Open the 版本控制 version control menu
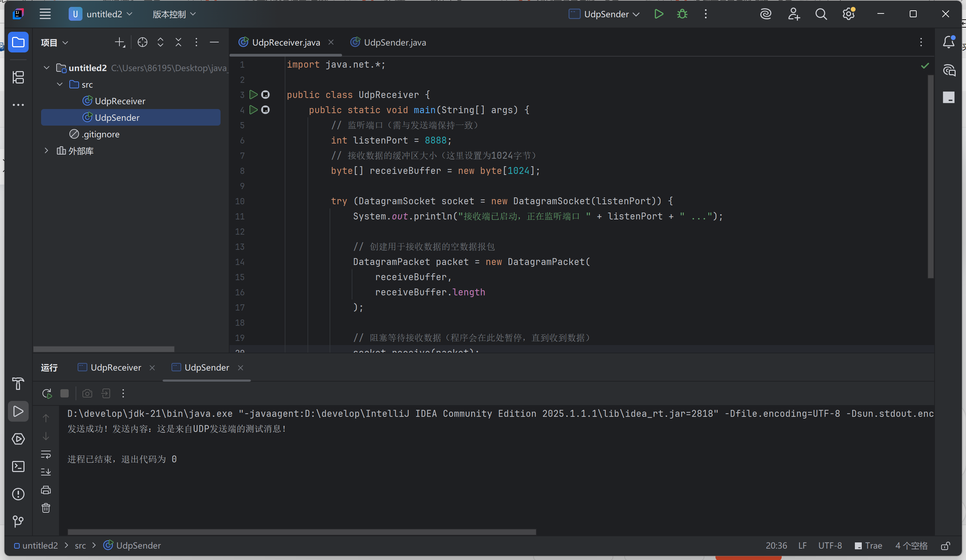The height and width of the screenshot is (560, 966). [174, 14]
